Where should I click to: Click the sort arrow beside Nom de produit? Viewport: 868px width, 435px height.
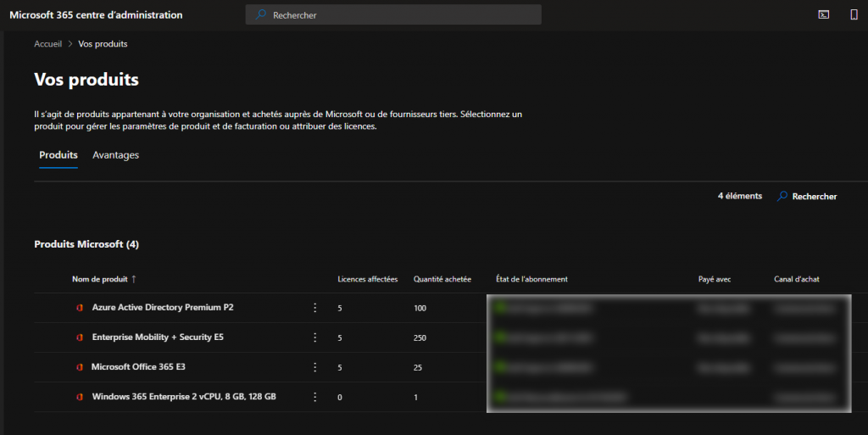(x=133, y=280)
